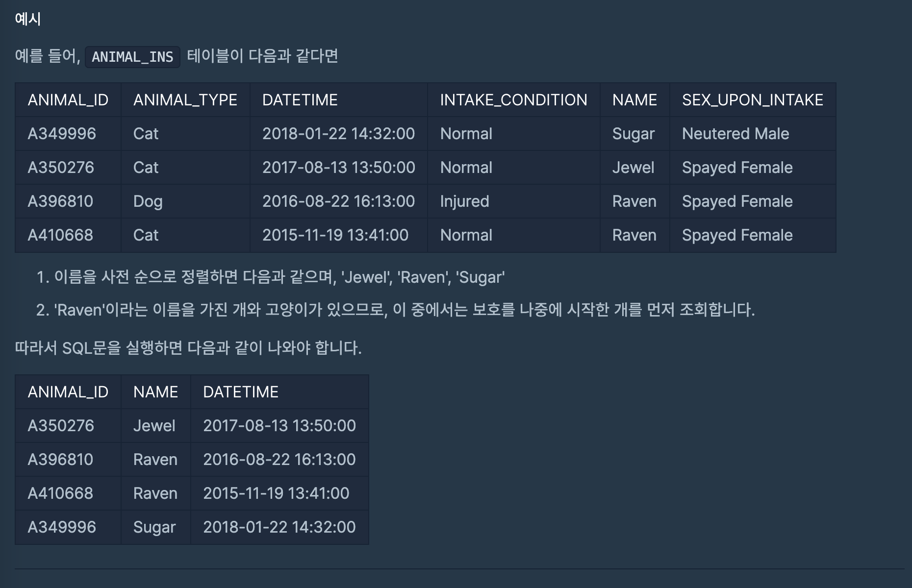The image size is (912, 588).
Task: Select the A349996 cell in the first table
Action: pos(62,134)
